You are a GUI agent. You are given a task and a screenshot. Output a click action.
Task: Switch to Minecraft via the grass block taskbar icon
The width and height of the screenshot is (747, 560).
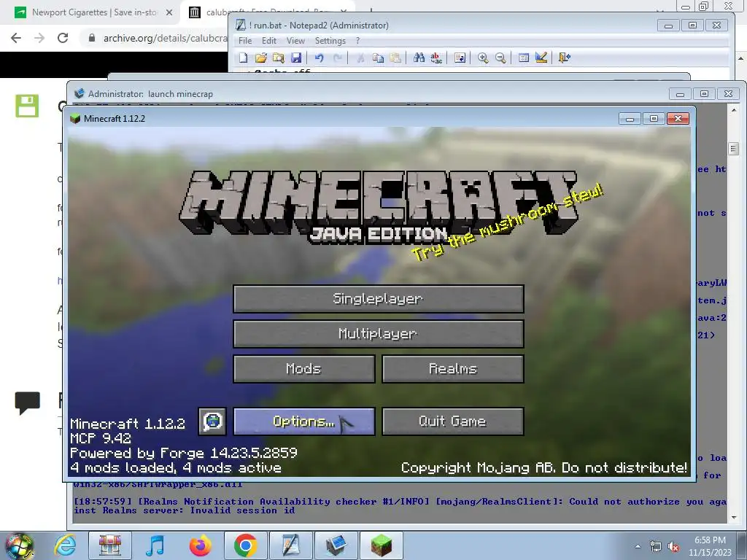point(381,545)
